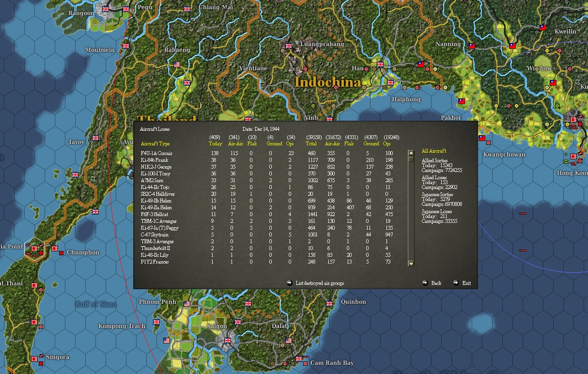Select the US flag below Dalat
The height and width of the screenshot is (374, 588).
[x=289, y=341]
